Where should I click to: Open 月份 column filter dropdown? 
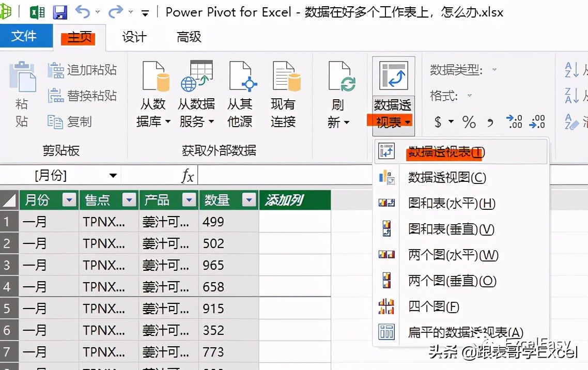pyautogui.click(x=69, y=200)
